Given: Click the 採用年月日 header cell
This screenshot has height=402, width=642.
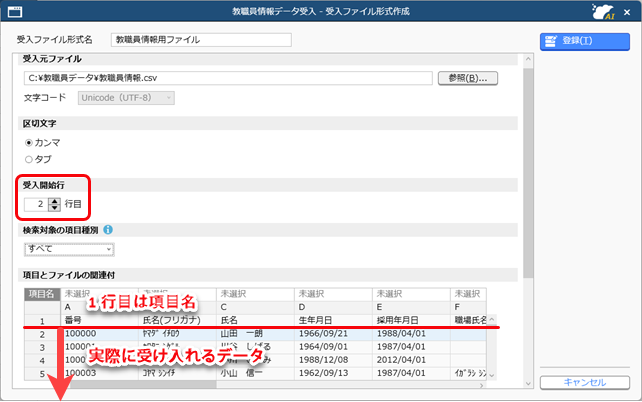Looking at the screenshot, I should (x=411, y=321).
